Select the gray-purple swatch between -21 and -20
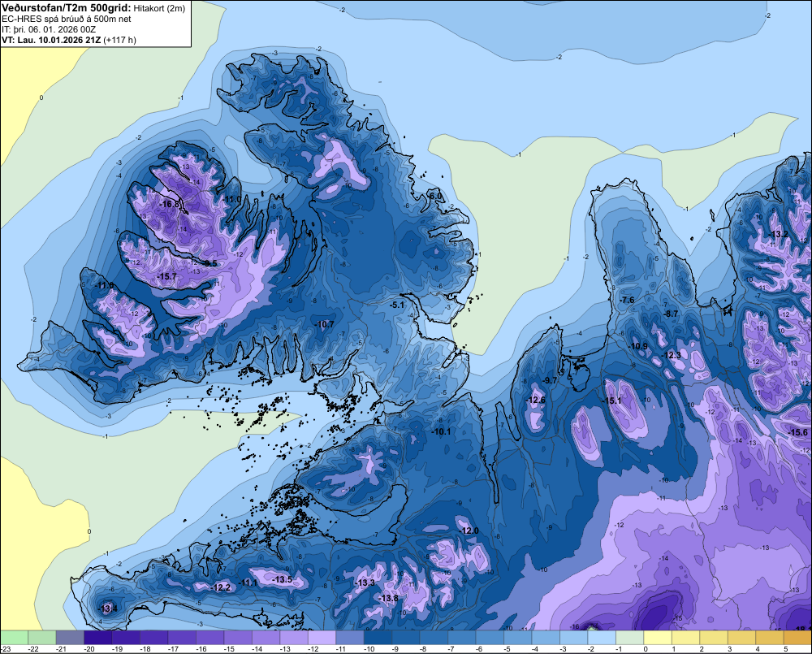The image size is (812, 654). tap(70, 638)
